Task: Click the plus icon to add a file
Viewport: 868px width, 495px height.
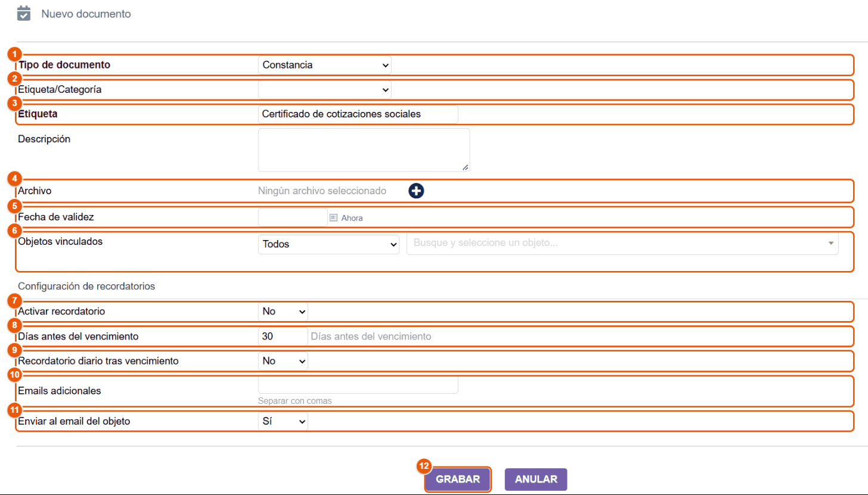Action: click(x=416, y=191)
